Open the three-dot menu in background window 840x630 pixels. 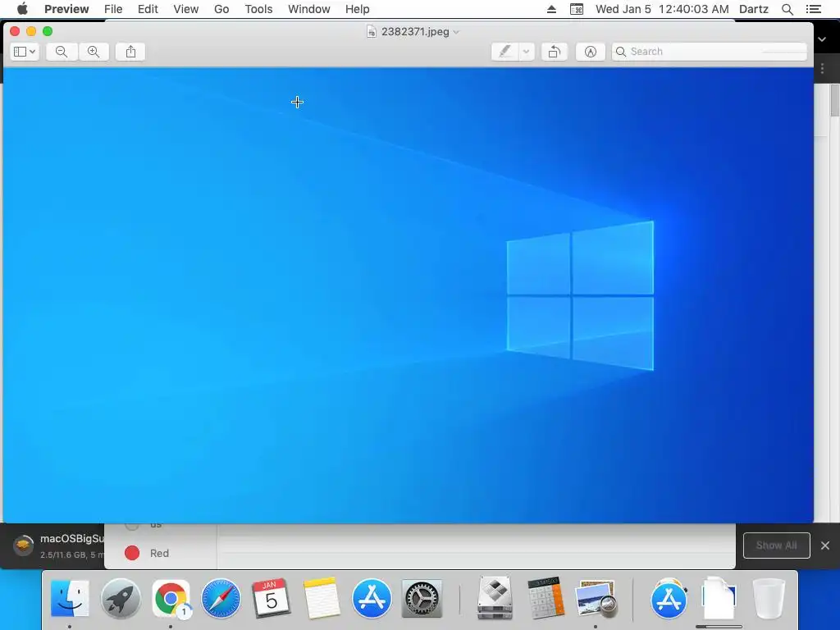click(x=822, y=69)
